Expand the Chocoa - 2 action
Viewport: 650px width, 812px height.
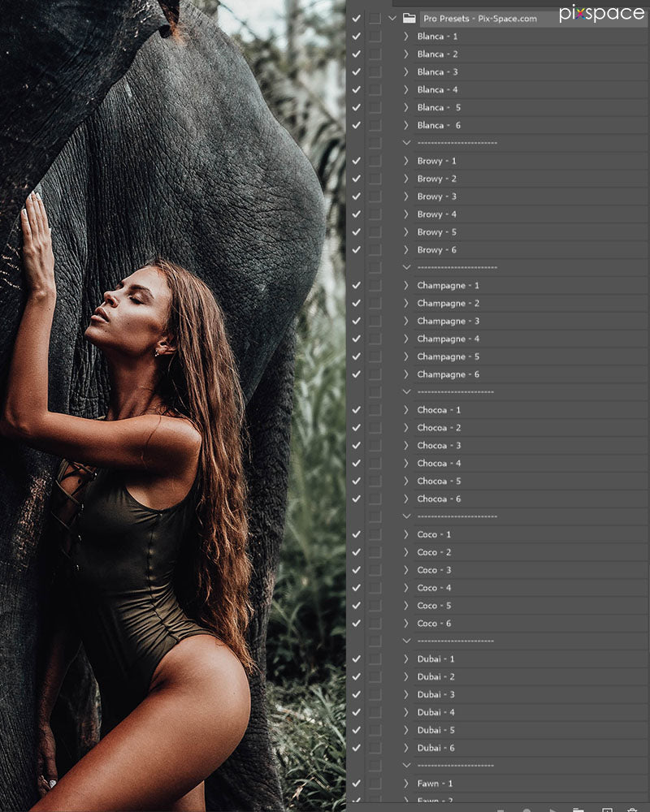pyautogui.click(x=406, y=428)
